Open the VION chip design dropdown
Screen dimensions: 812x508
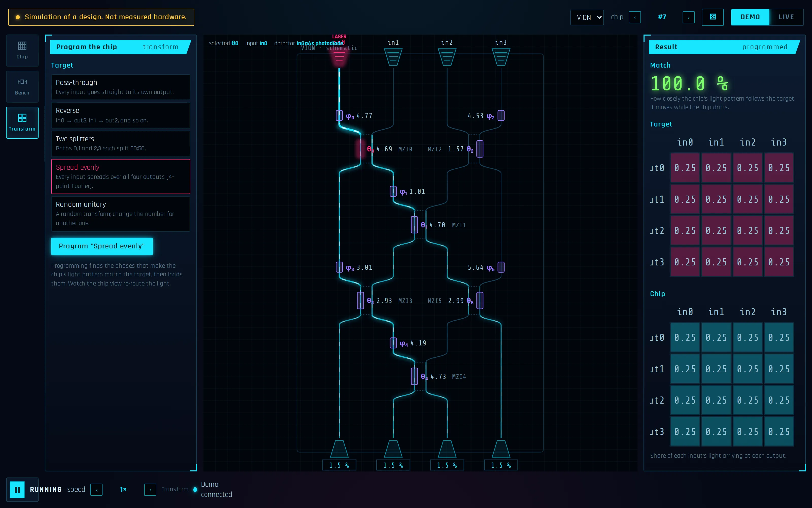coord(587,18)
